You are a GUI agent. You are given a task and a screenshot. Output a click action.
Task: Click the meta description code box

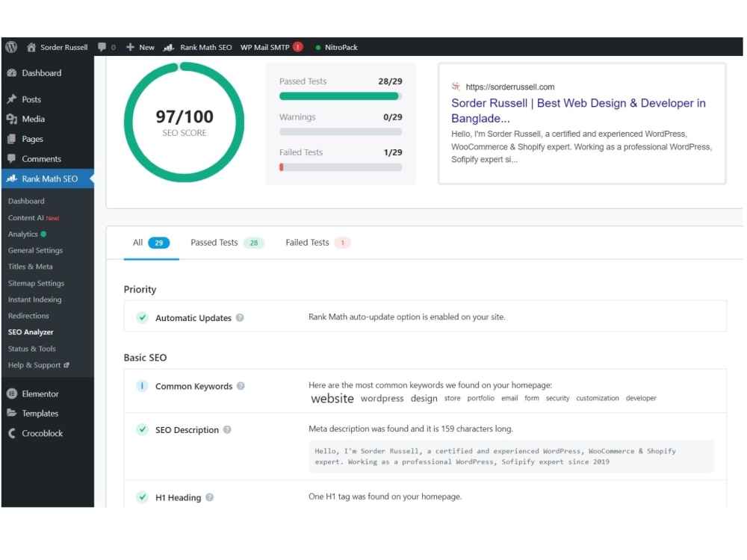pos(511,456)
